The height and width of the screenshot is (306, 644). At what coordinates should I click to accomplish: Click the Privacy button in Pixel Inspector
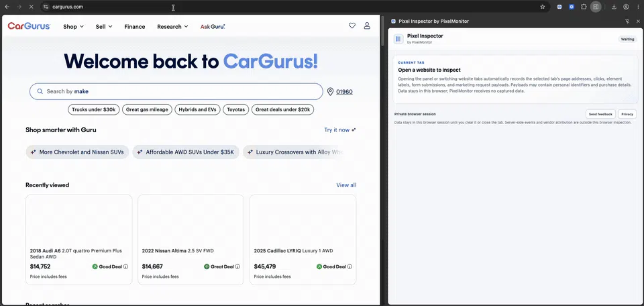(x=627, y=114)
